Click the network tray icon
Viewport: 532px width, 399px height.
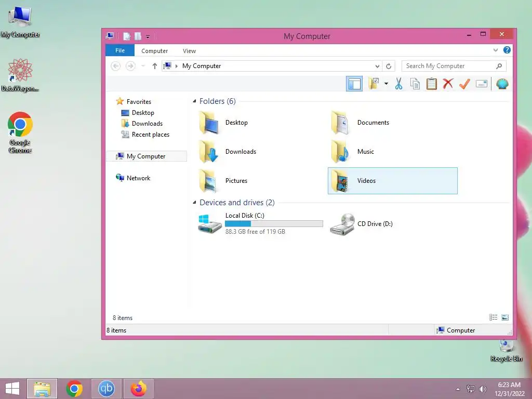click(471, 389)
